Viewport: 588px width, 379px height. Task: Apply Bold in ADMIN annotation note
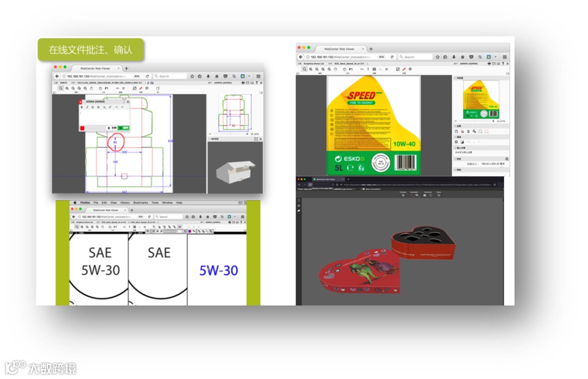[82, 107]
